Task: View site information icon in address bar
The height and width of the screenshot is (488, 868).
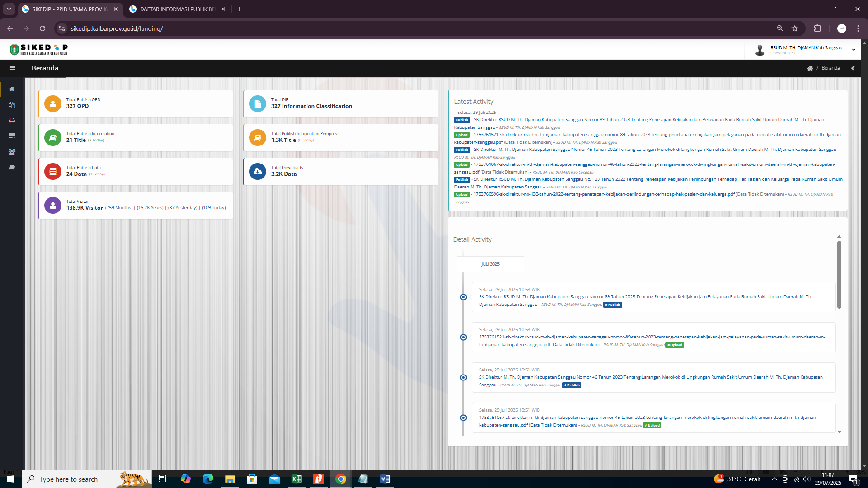Action: point(62,28)
